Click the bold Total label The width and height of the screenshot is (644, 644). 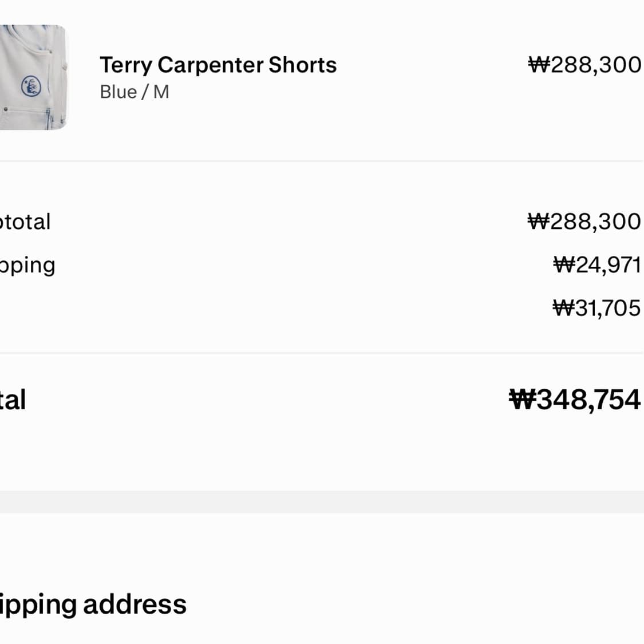pyautogui.click(x=13, y=400)
